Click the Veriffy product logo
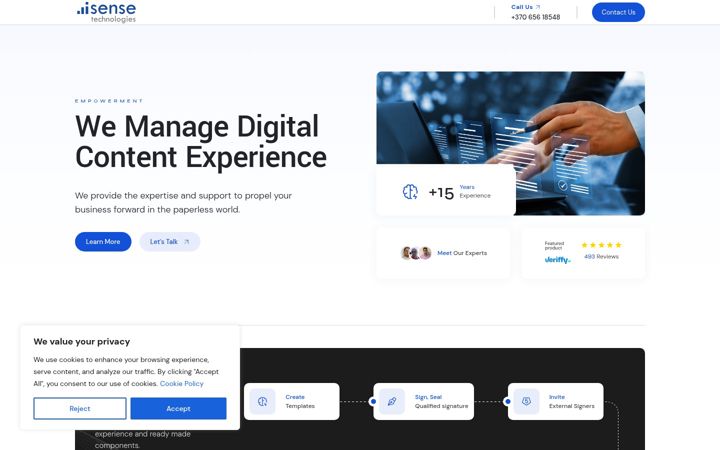This screenshot has height=450, width=720. click(x=557, y=260)
